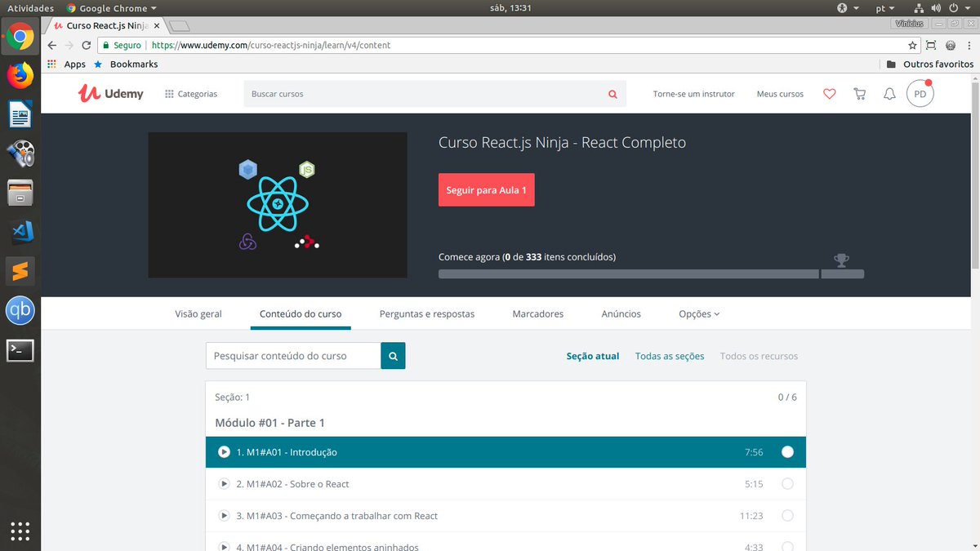Open the Atividades overview
Viewport: 980px width, 551px height.
pos(30,8)
